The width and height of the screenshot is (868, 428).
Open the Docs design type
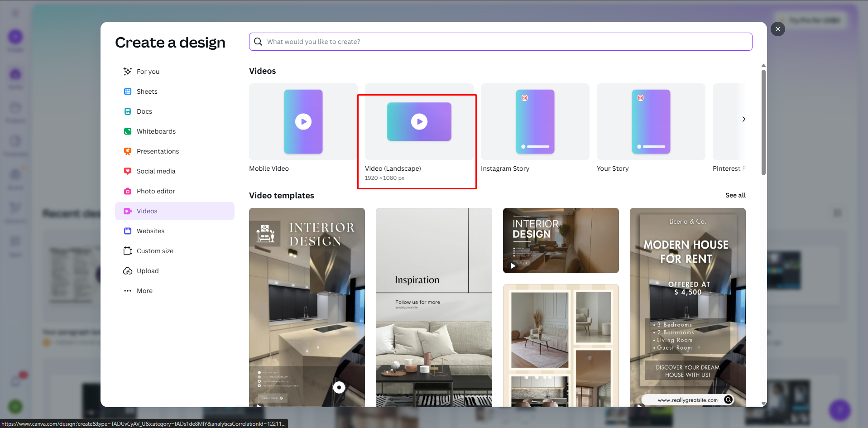(x=144, y=111)
